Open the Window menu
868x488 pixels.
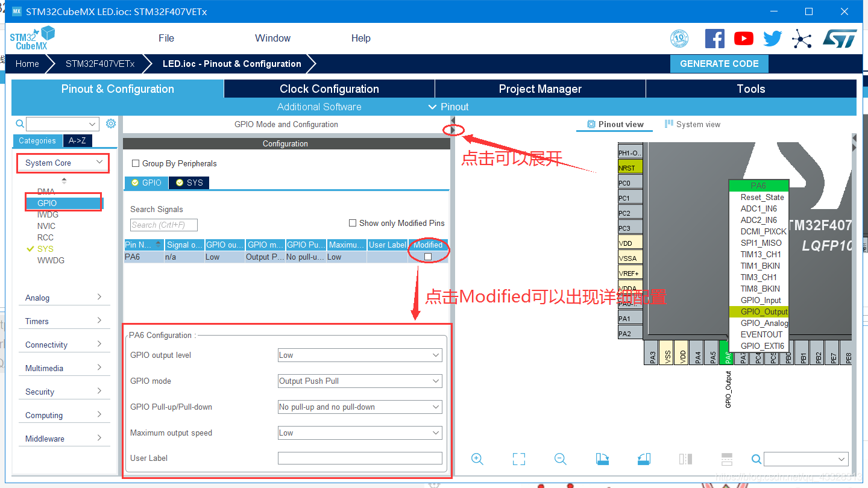coord(272,38)
